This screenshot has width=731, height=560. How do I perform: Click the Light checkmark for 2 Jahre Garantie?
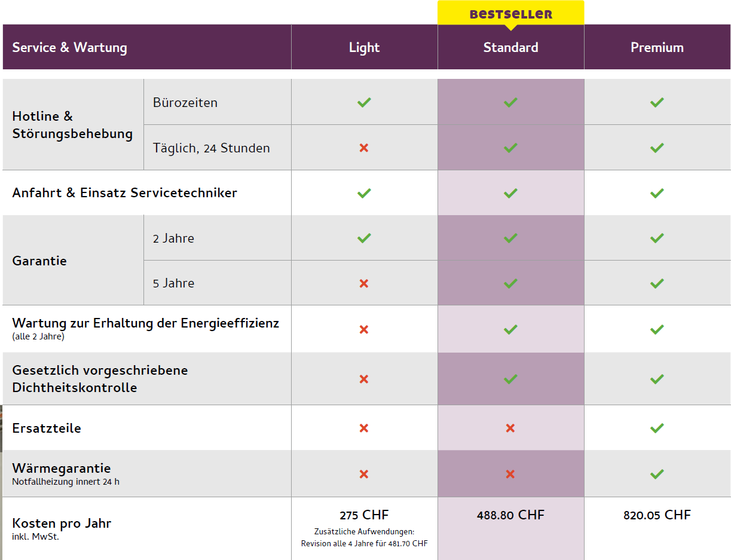(x=364, y=238)
